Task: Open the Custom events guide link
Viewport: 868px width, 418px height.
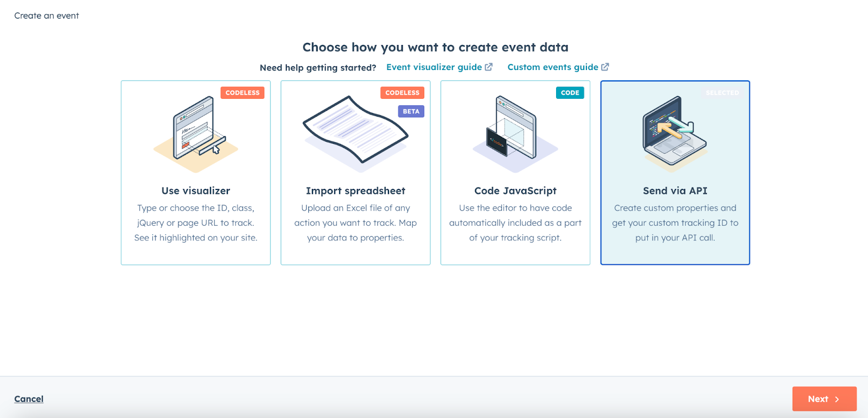Action: coord(553,67)
